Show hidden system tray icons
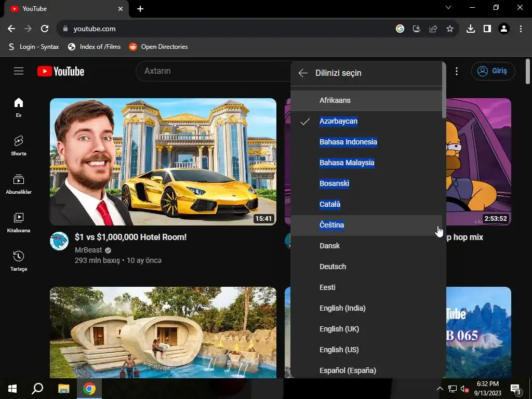 click(440, 389)
